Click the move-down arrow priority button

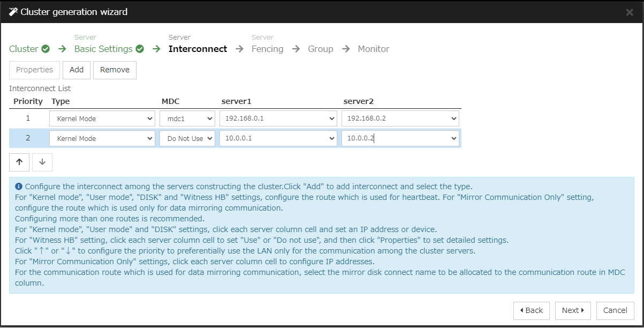coord(42,162)
